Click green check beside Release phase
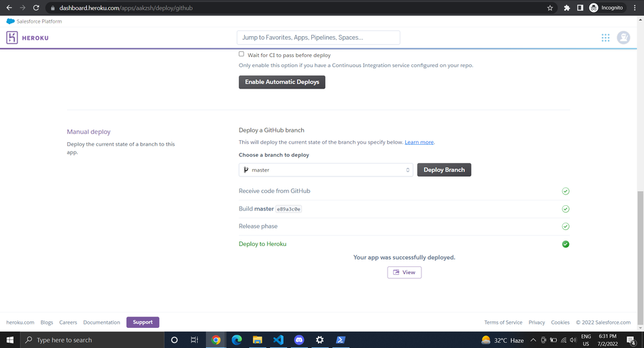The image size is (644, 348). click(x=566, y=227)
